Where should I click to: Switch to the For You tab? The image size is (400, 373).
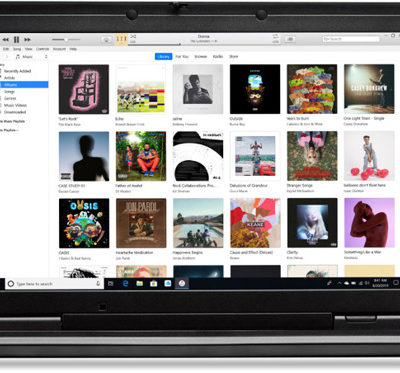pos(182,57)
